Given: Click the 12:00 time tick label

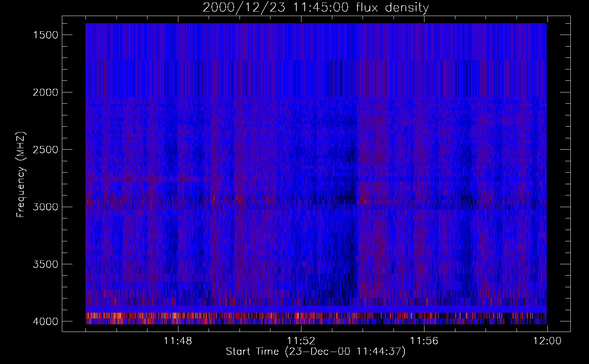Looking at the screenshot, I should [547, 341].
